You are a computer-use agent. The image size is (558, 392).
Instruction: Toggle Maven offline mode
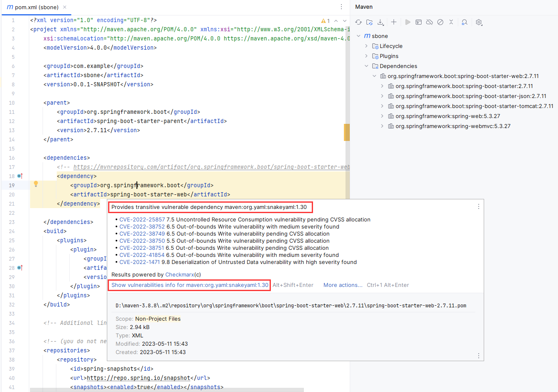coord(429,22)
